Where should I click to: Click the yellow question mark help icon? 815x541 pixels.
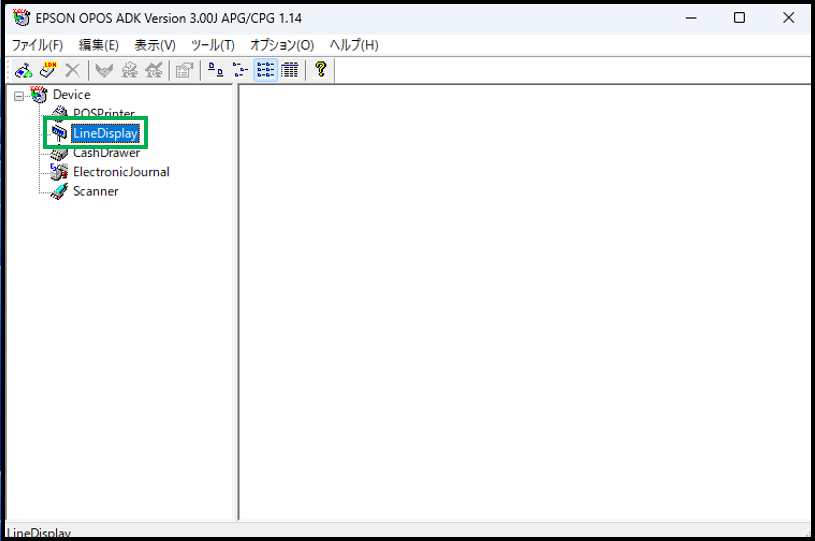[x=320, y=69]
